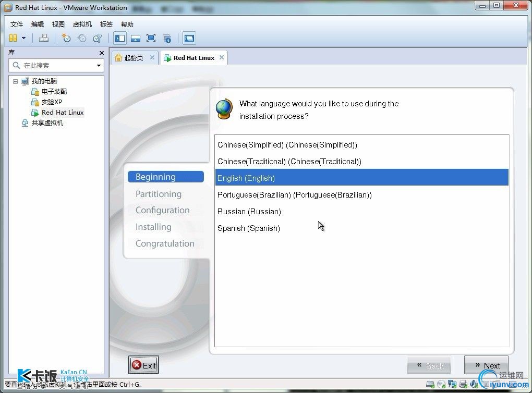
Task: Open the 帮助 menu
Action: click(127, 24)
